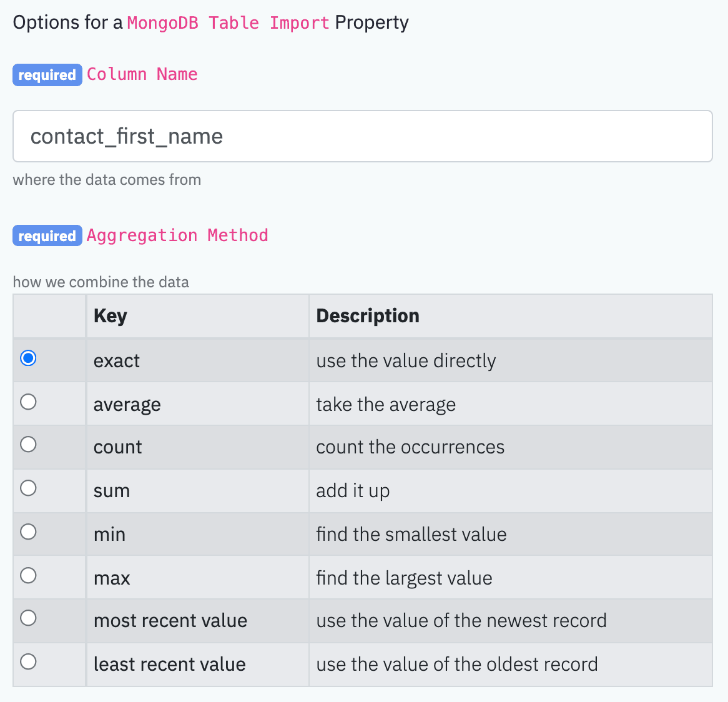The width and height of the screenshot is (728, 702).
Task: Click 'take the average' description
Action: [x=386, y=404]
